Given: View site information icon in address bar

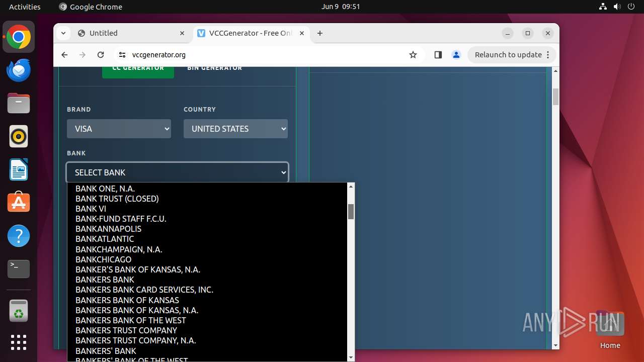Looking at the screenshot, I should (x=122, y=55).
